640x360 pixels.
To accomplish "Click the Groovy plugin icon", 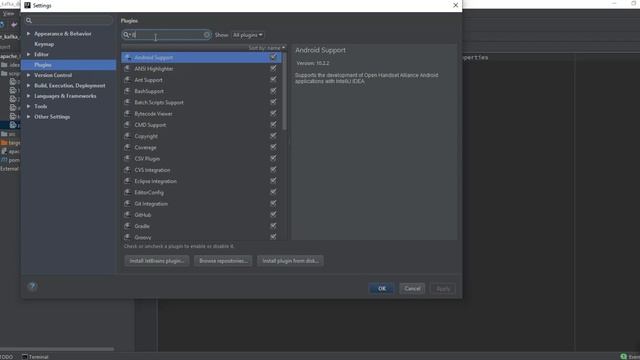I will point(127,237).
